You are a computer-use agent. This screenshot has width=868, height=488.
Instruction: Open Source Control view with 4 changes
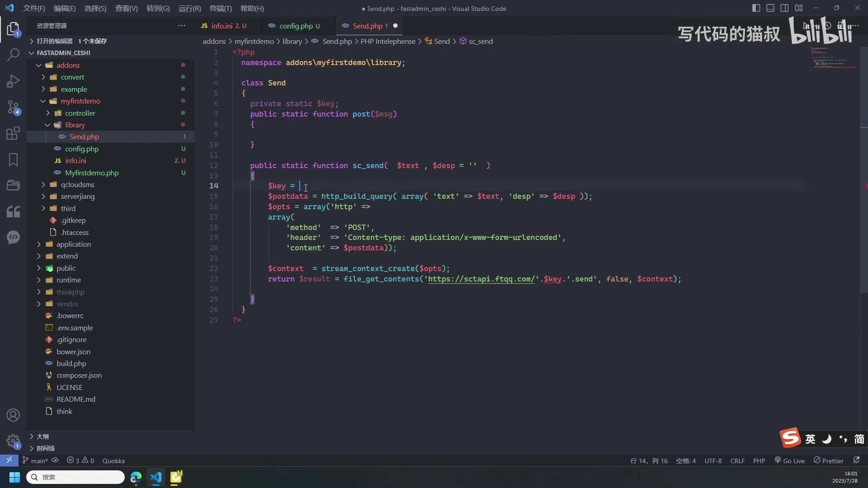click(x=13, y=108)
